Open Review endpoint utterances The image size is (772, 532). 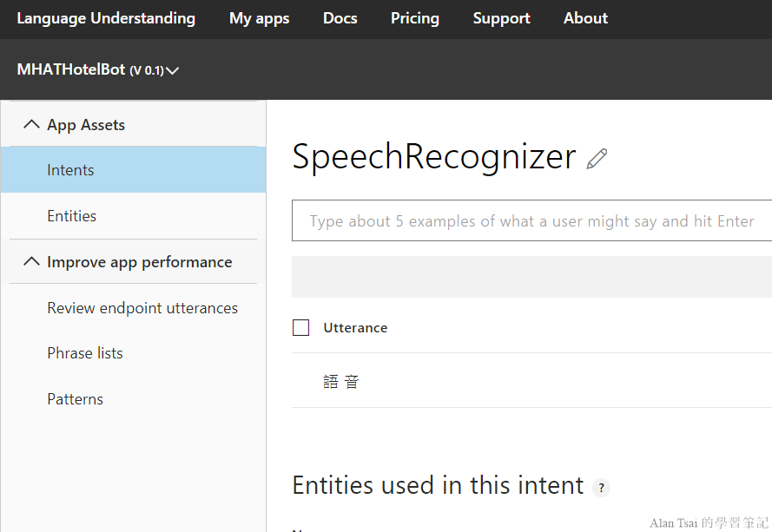(x=142, y=308)
